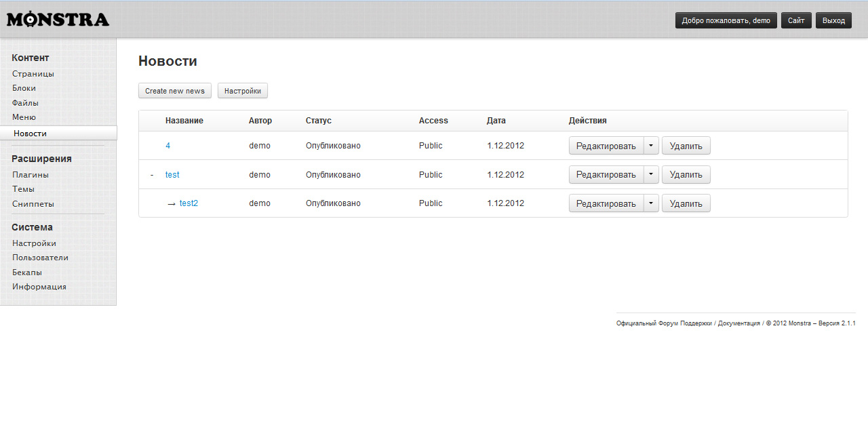
Task: Select Меню in the sidebar
Action: point(22,117)
